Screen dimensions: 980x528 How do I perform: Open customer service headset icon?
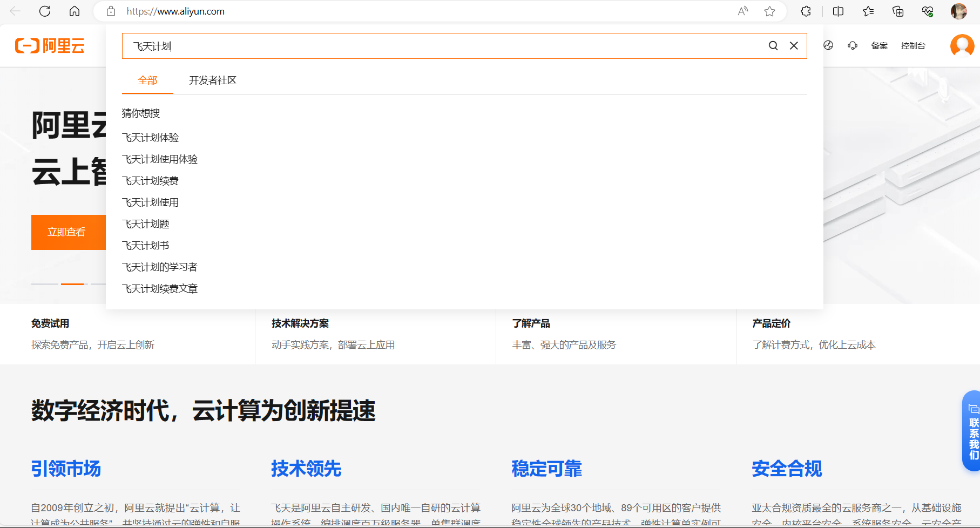pos(853,45)
